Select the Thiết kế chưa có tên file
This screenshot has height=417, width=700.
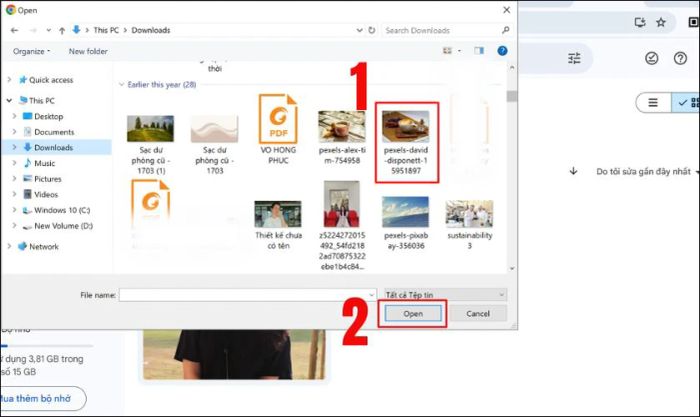click(278, 225)
